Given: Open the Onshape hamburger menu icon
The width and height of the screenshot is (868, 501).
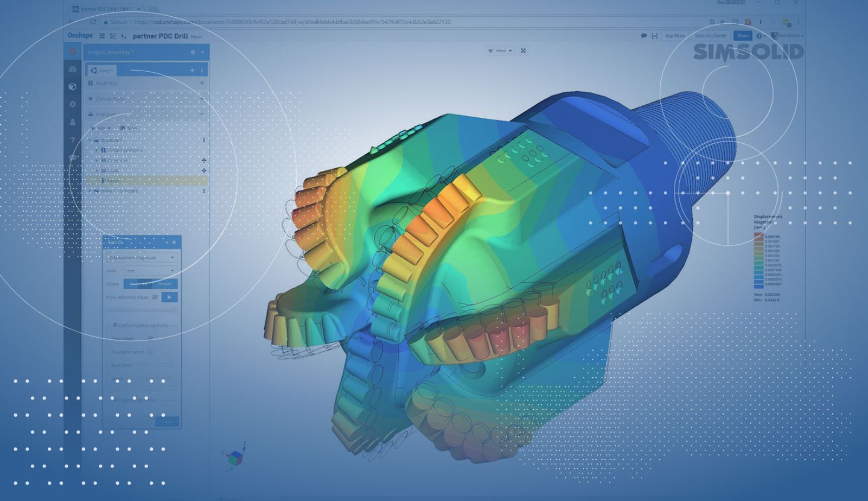Looking at the screenshot, I should click(x=101, y=36).
